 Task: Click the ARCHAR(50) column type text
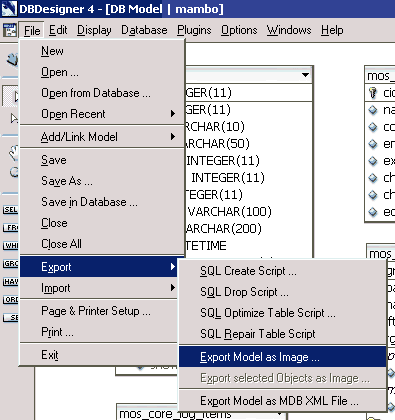coord(218,143)
